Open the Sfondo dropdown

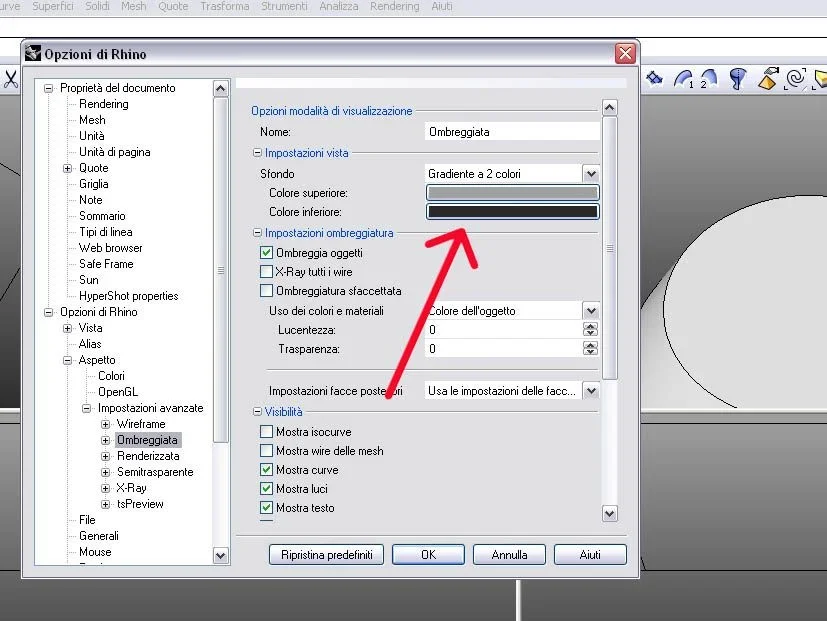[x=591, y=174]
